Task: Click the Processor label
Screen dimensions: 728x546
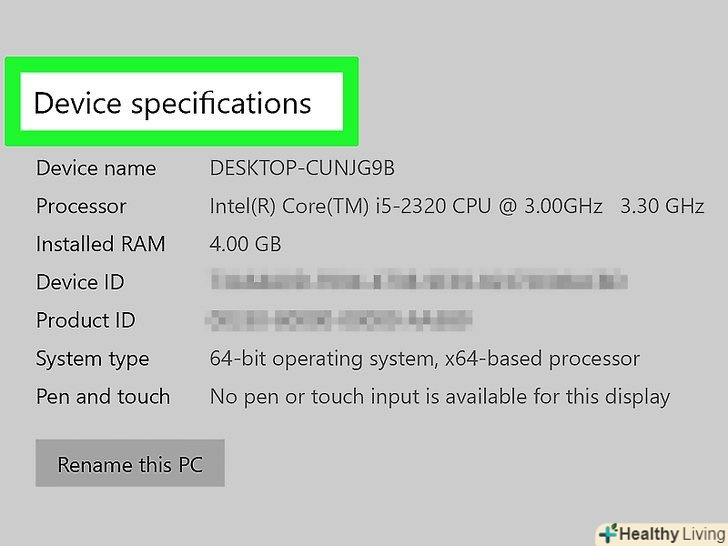Action: click(81, 206)
